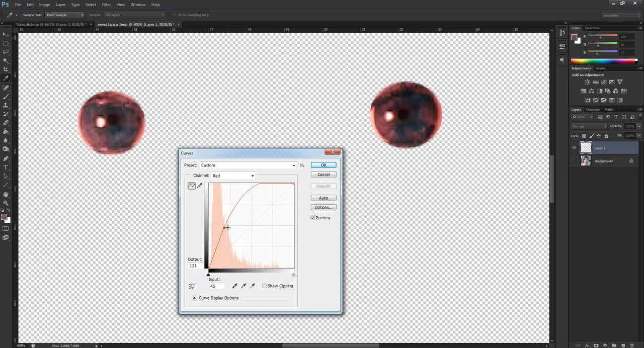The width and height of the screenshot is (644, 348).
Task: Add an Exposure adjustment
Action: click(x=611, y=82)
